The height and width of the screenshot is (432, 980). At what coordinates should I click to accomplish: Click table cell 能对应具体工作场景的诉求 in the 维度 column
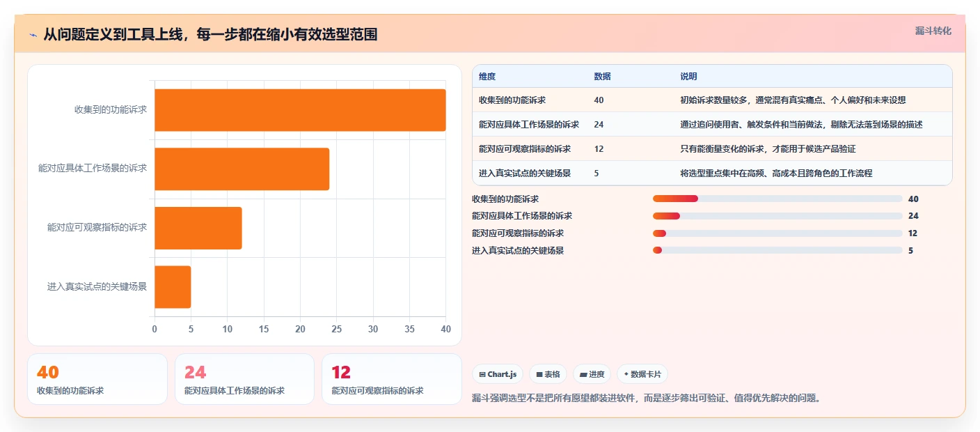point(529,125)
